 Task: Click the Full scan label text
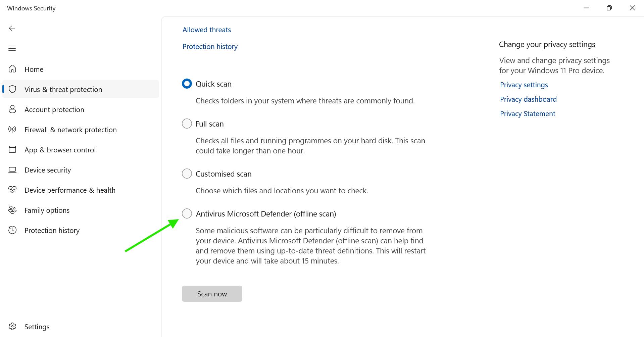coord(209,124)
